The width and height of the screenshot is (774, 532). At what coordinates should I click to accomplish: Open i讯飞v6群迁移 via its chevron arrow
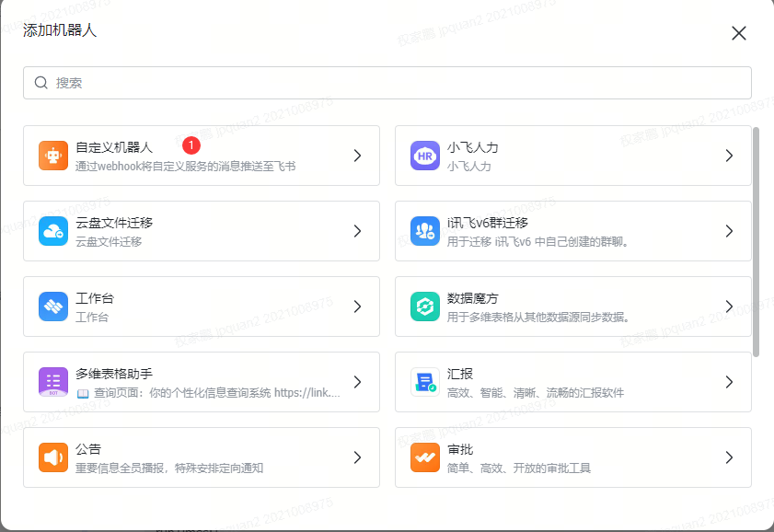pos(729,231)
